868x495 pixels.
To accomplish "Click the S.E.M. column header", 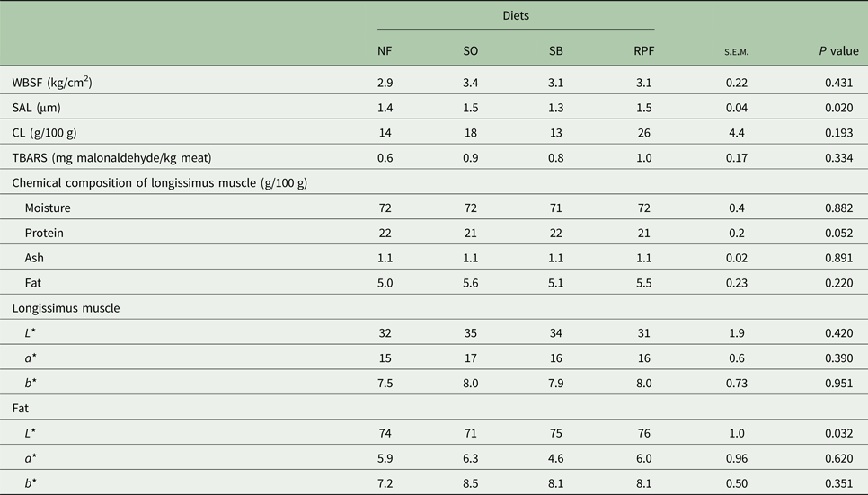I will (x=737, y=51).
